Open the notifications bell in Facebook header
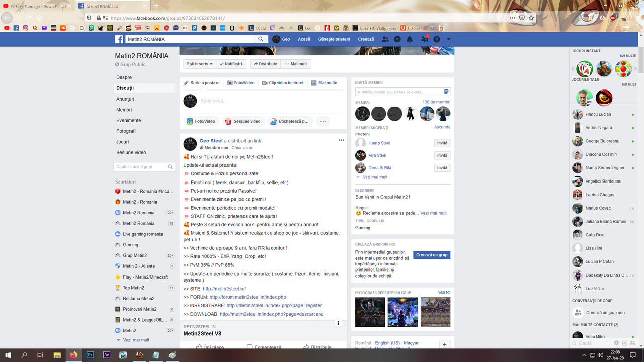 click(410, 39)
